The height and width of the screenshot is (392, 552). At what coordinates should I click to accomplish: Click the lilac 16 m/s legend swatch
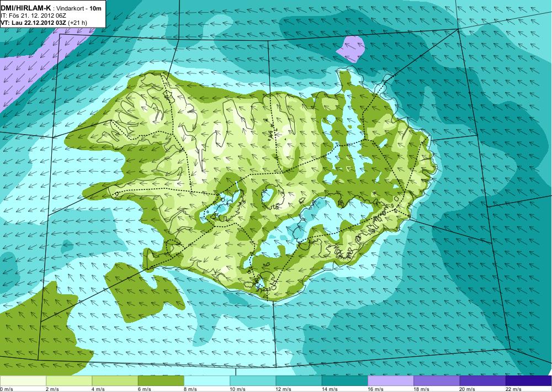pos(391,381)
